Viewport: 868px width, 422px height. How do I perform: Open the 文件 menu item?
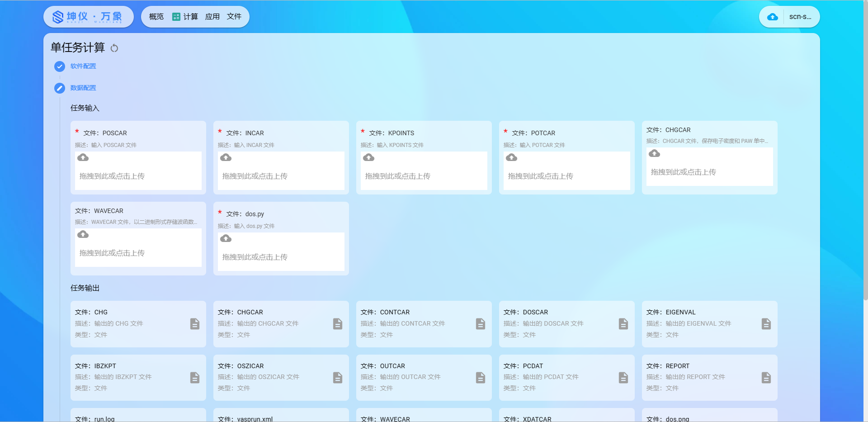(234, 17)
